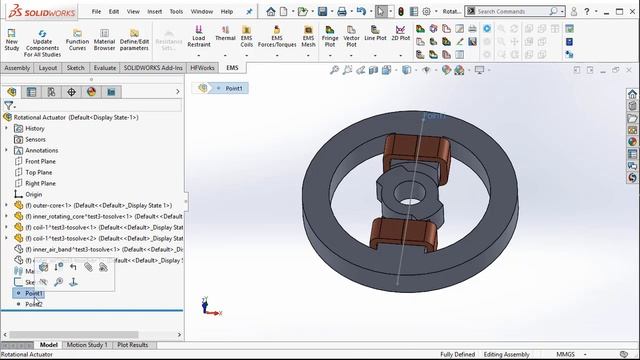
Task: Start a New Study
Action: 11,40
